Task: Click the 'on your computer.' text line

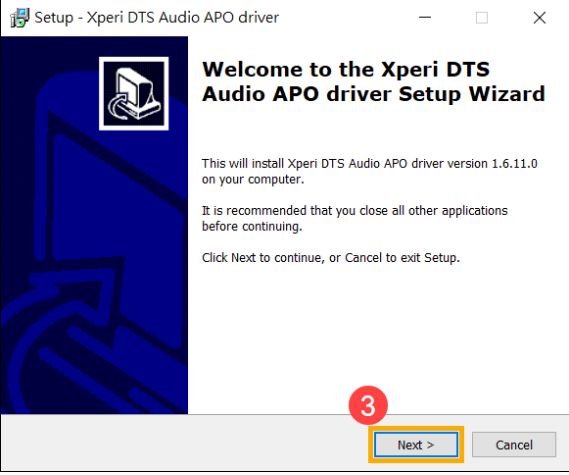Action: coord(253,179)
